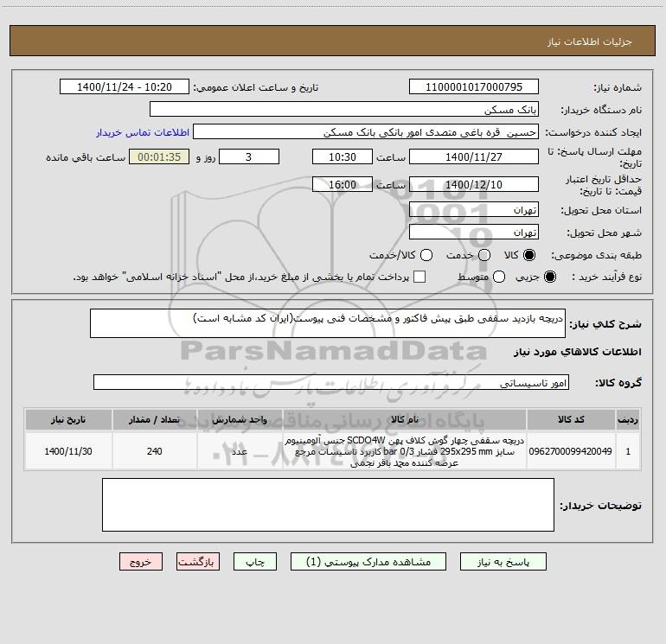The height and width of the screenshot is (644, 666).
Task: Click the گروه کالا field امور تاسیساتی
Action: [331, 382]
